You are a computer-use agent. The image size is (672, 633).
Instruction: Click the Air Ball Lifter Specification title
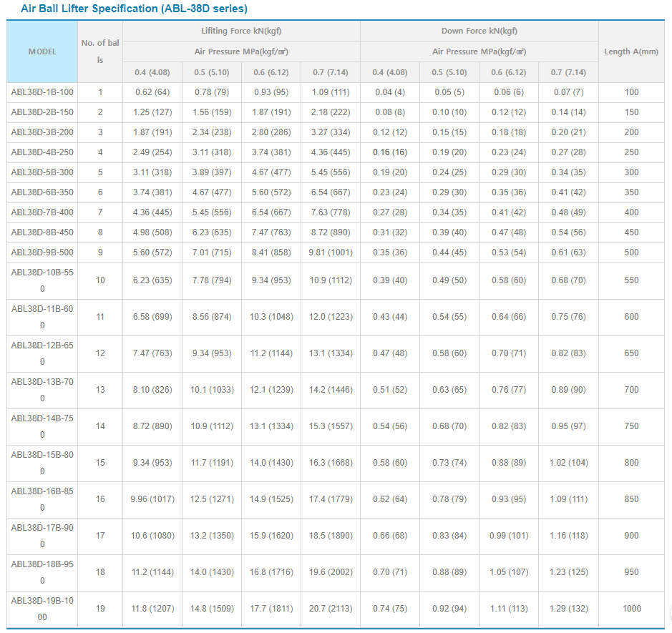click(135, 9)
